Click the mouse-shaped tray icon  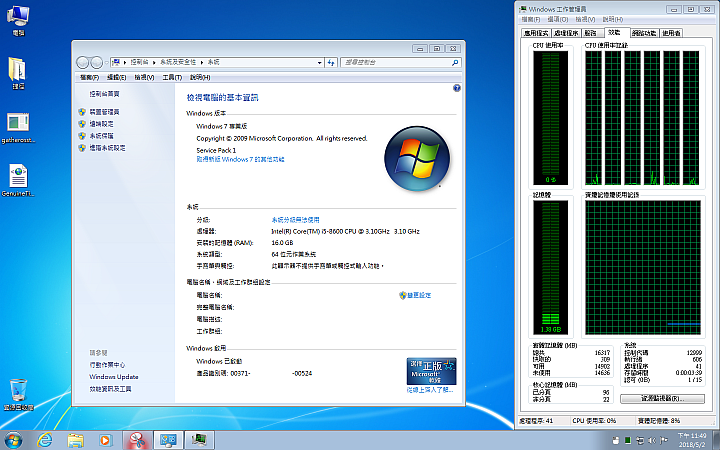(x=616, y=440)
